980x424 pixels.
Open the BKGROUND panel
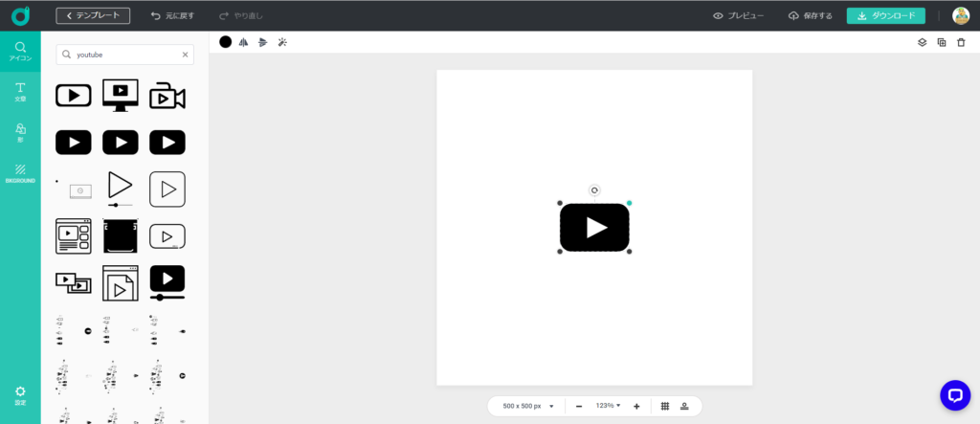[x=20, y=173]
